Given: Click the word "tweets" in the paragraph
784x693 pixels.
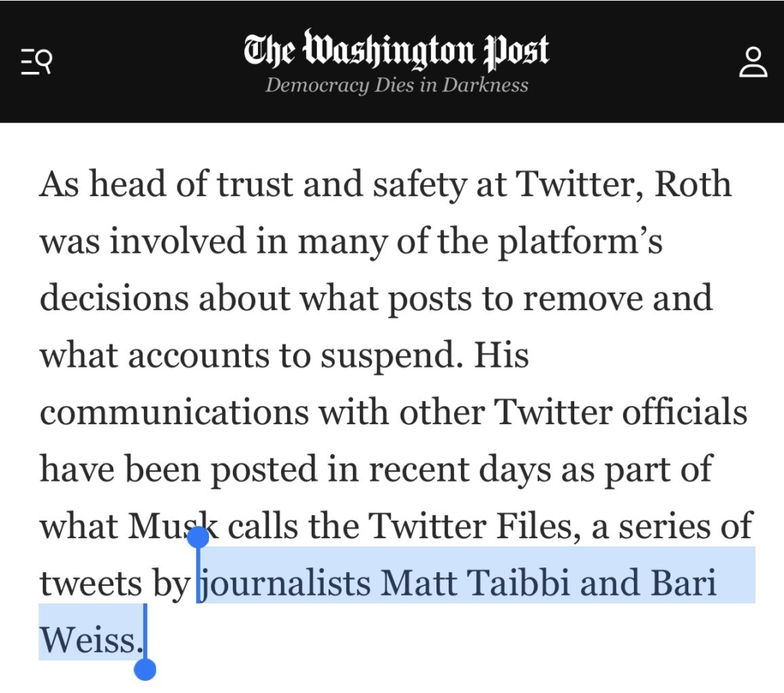Looking at the screenshot, I should (90, 583).
